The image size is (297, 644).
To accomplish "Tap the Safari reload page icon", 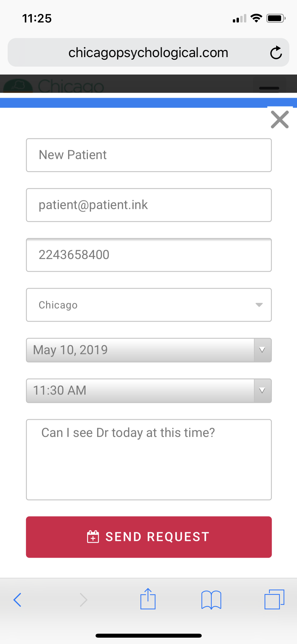I will pyautogui.click(x=276, y=52).
